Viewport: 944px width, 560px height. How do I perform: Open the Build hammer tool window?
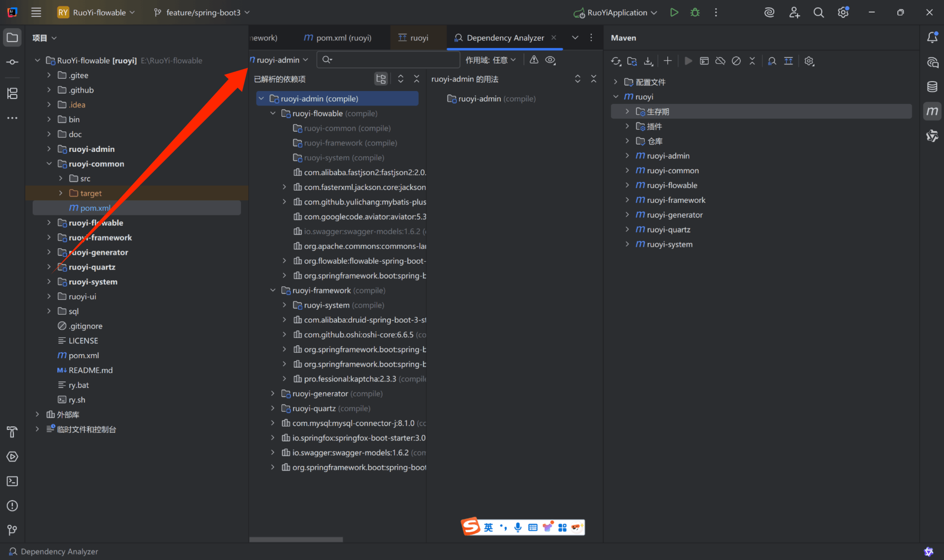tap(12, 432)
